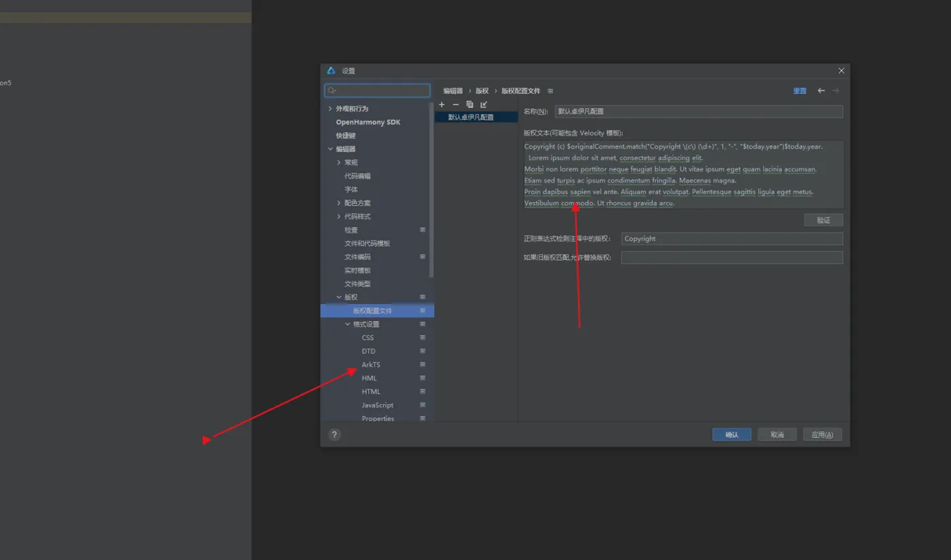Remove the selected copyright profile with the minus icon
This screenshot has width=951, height=560.
pyautogui.click(x=456, y=105)
